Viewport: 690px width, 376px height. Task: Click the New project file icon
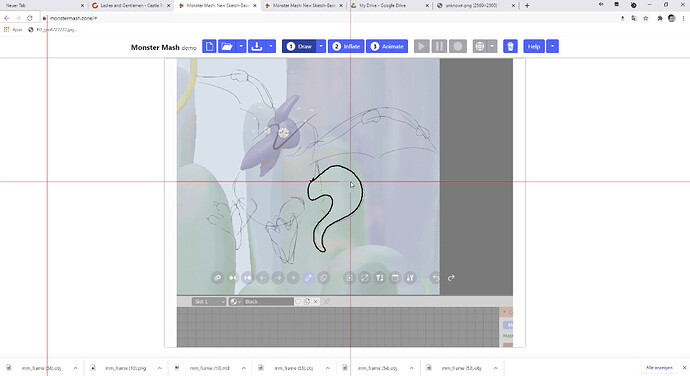click(209, 46)
